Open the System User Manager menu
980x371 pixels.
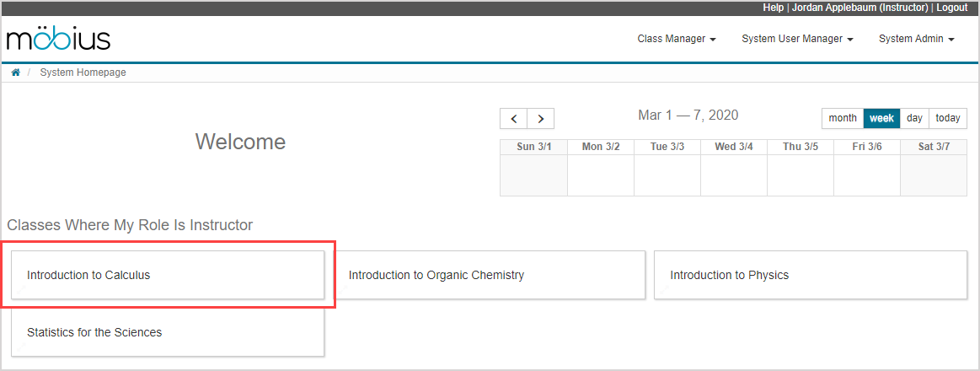pyautogui.click(x=797, y=39)
